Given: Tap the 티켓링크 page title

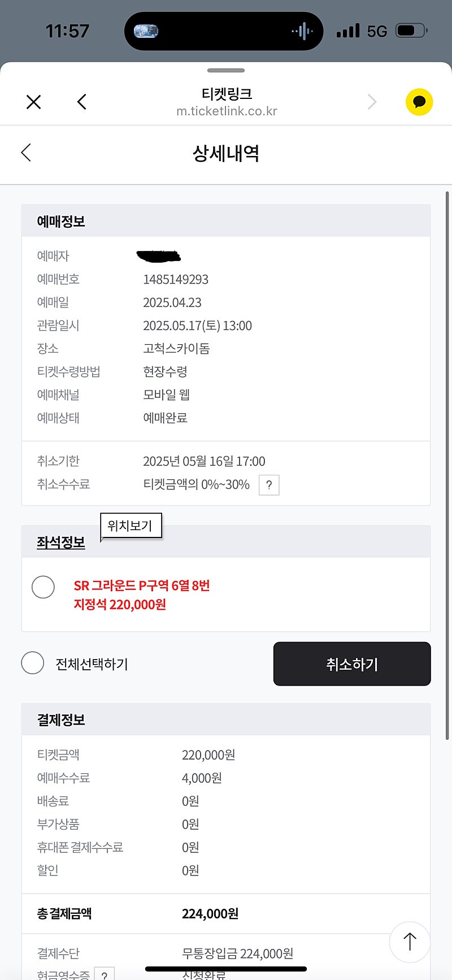Looking at the screenshot, I should (227, 93).
